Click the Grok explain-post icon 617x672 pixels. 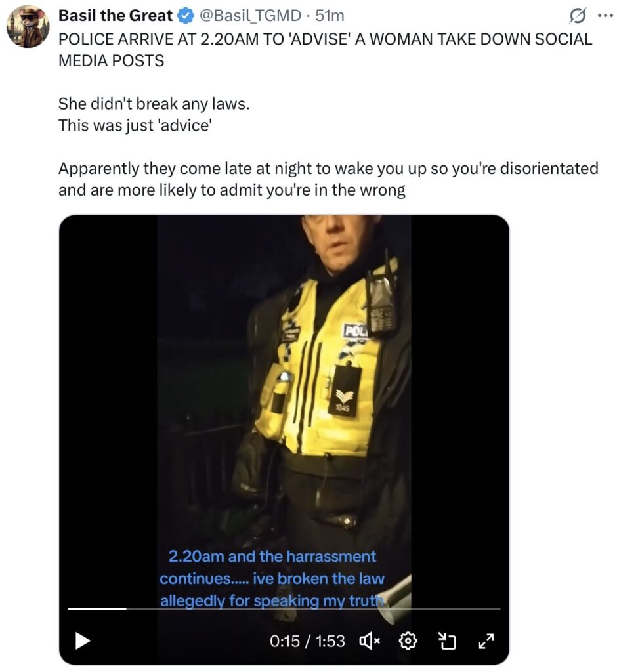pos(577,16)
